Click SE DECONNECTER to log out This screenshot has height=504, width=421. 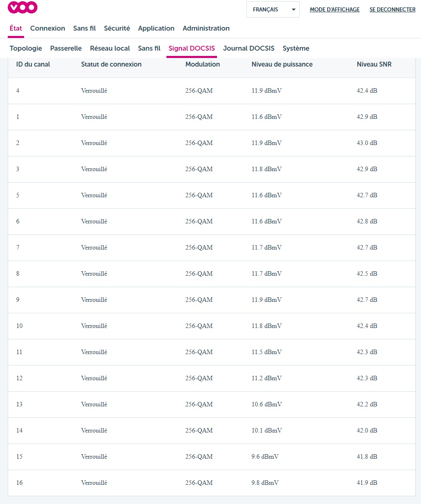coord(392,9)
